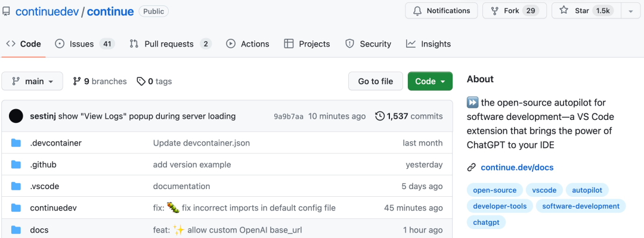Click the Go to file button
The height and width of the screenshot is (238, 644).
click(376, 81)
